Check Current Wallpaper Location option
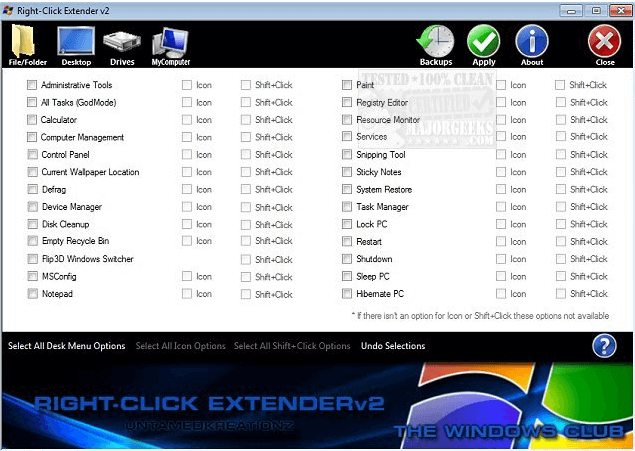 tap(32, 172)
